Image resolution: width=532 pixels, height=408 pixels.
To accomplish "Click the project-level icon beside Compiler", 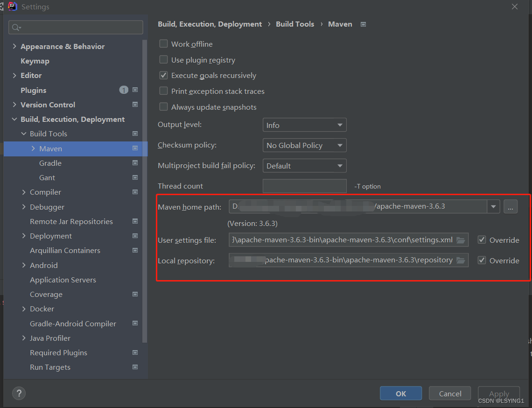I will point(135,192).
